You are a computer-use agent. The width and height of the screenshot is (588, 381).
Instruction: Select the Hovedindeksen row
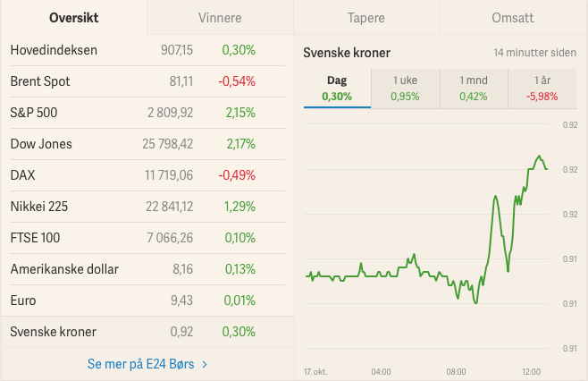click(147, 50)
